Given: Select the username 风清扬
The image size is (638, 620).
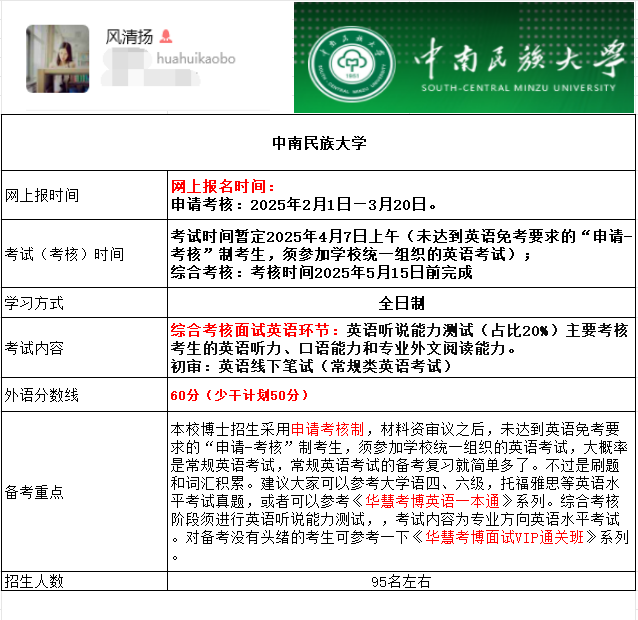Looking at the screenshot, I should pyautogui.click(x=129, y=37).
